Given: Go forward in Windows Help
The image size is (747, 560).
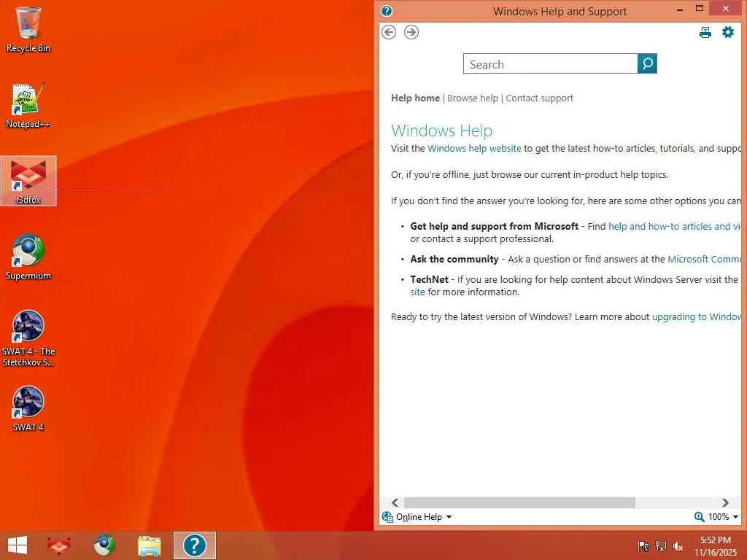Looking at the screenshot, I should (411, 32).
